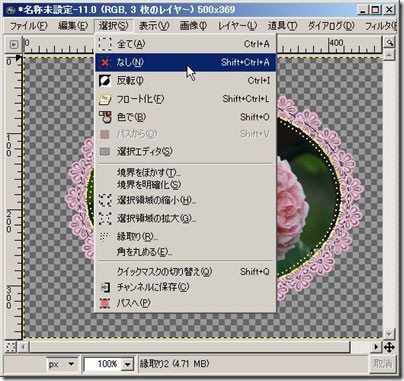Screen dimensions: 404x381
Task: Choose 境界を明確化(S) sharpen entry
Action: point(186,184)
